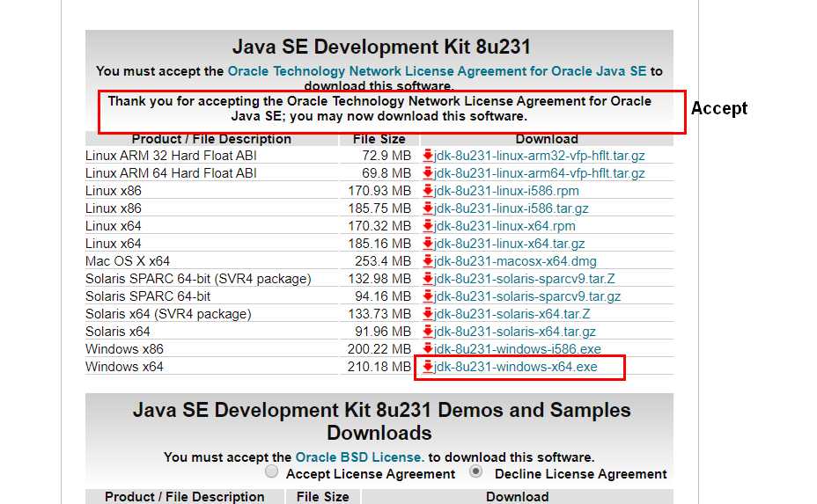Screen dimensions: 817x504
Task: Click the 72.9 MB file size cell
Action: [x=386, y=155]
